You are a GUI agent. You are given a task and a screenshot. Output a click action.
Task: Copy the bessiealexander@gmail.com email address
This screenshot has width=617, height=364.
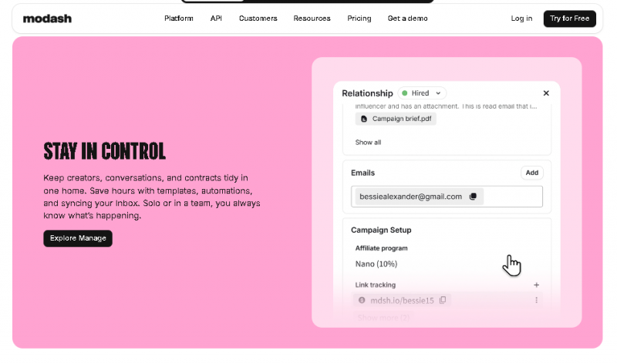coord(473,197)
